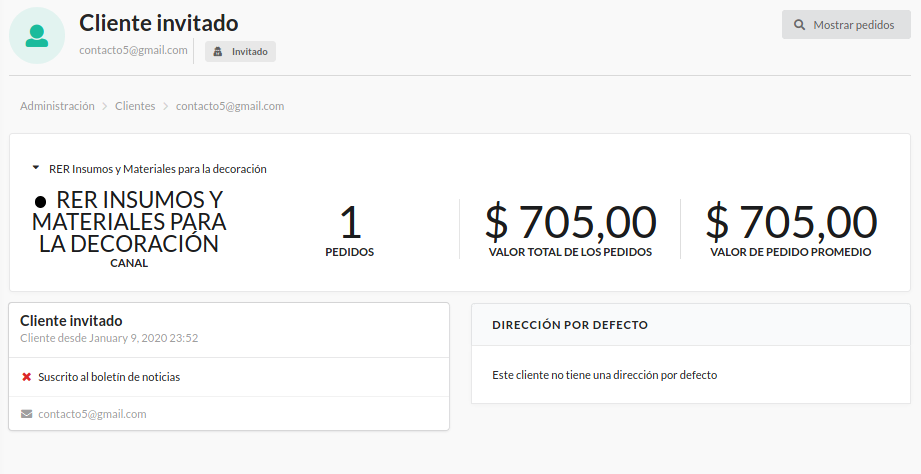Click the DIRECCIÓN POR DEFECTO header
Viewport: 921px width, 474px height.
point(570,325)
